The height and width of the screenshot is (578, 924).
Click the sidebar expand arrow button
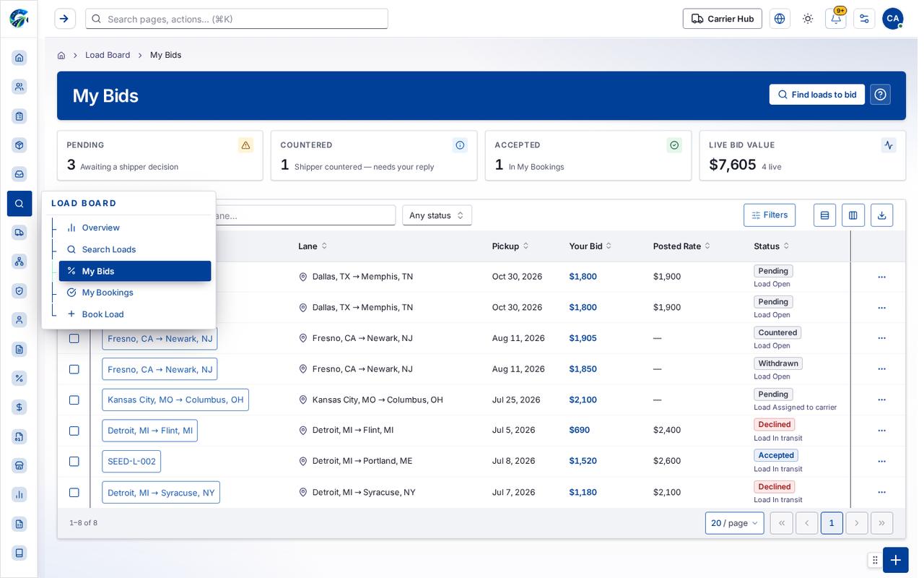65,19
